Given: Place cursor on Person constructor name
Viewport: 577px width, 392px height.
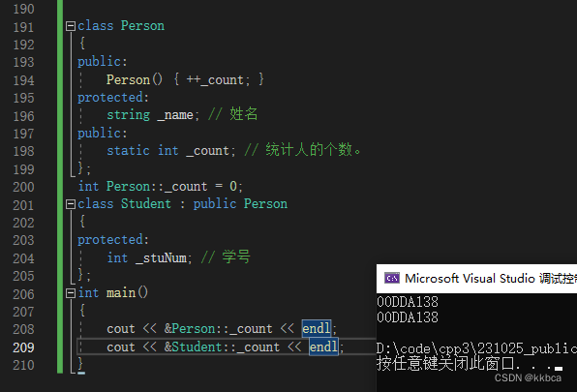Looking at the screenshot, I should pos(128,79).
